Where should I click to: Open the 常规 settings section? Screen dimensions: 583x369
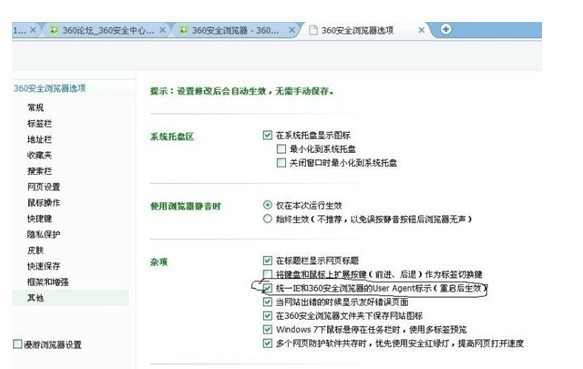click(x=36, y=108)
